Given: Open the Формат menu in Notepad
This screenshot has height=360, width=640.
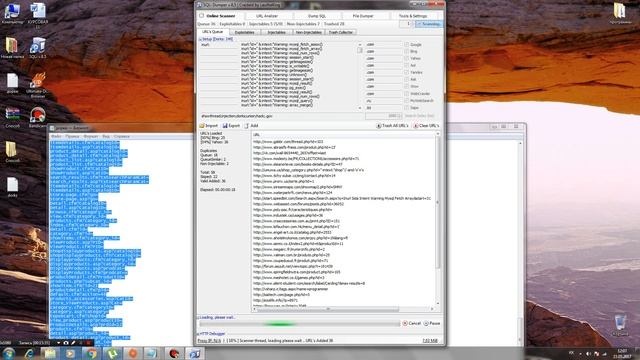Looking at the screenshot, I should pos(91,136).
